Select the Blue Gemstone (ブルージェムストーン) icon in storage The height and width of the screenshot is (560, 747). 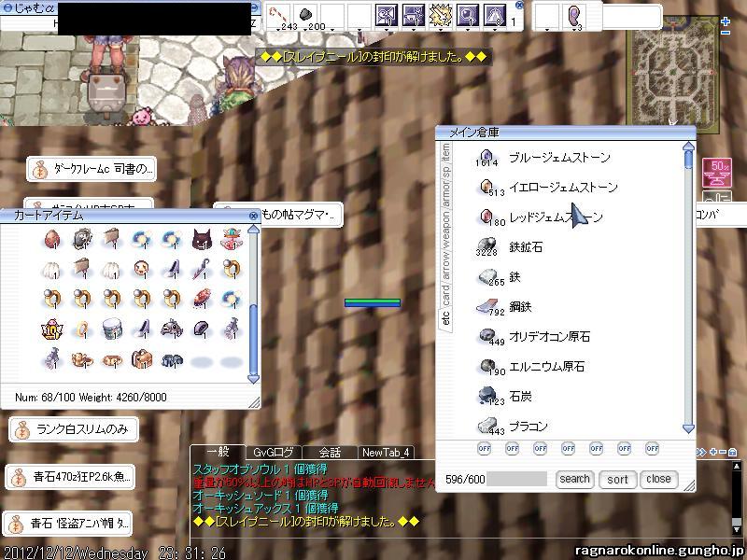(486, 156)
